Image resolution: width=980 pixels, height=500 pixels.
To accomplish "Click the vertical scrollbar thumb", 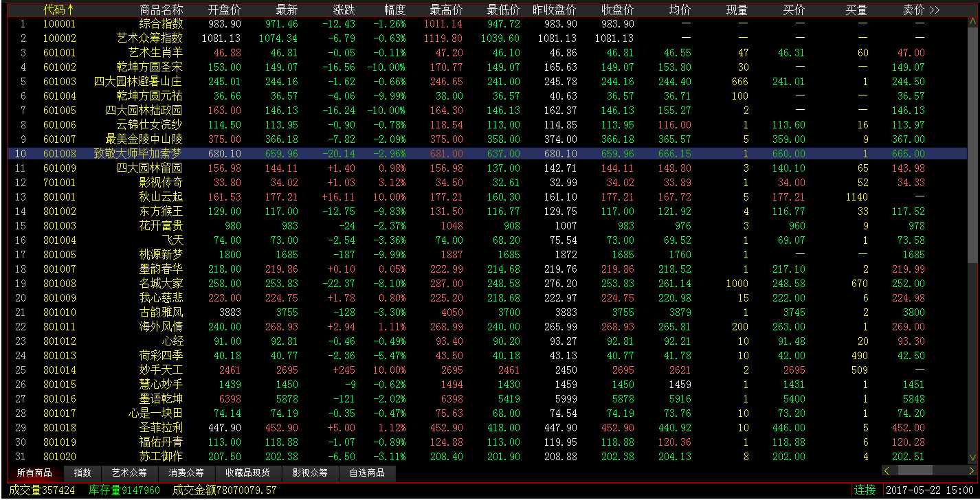I will [x=972, y=144].
